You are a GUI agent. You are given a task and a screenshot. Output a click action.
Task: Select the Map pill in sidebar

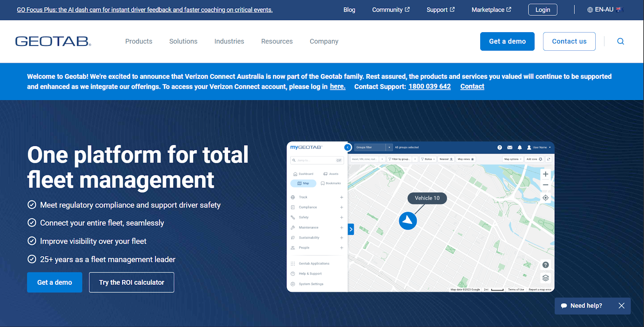click(x=303, y=183)
